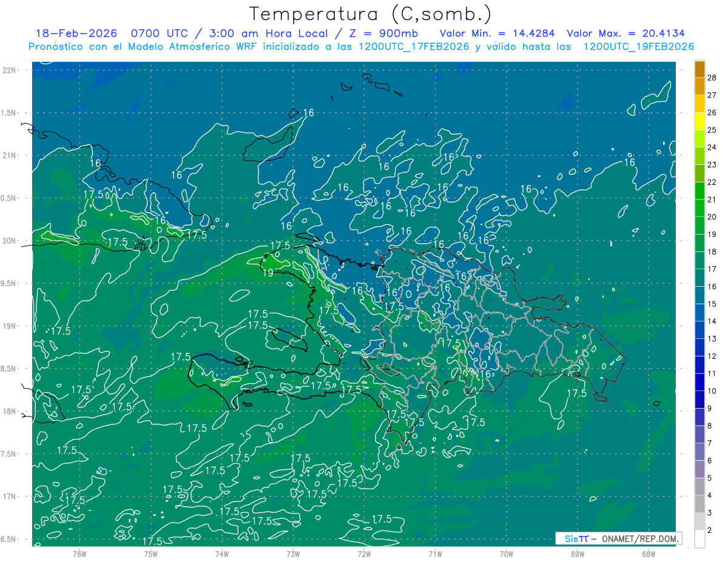The image size is (728, 562).
Task: Click the '22N' latitude axis label
Action: pos(10,70)
